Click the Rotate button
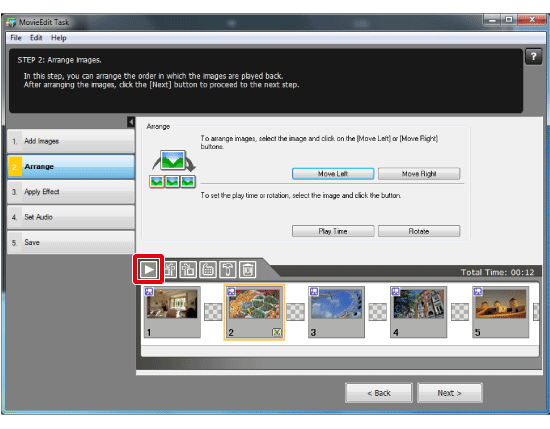The width and height of the screenshot is (550, 429). 419,231
